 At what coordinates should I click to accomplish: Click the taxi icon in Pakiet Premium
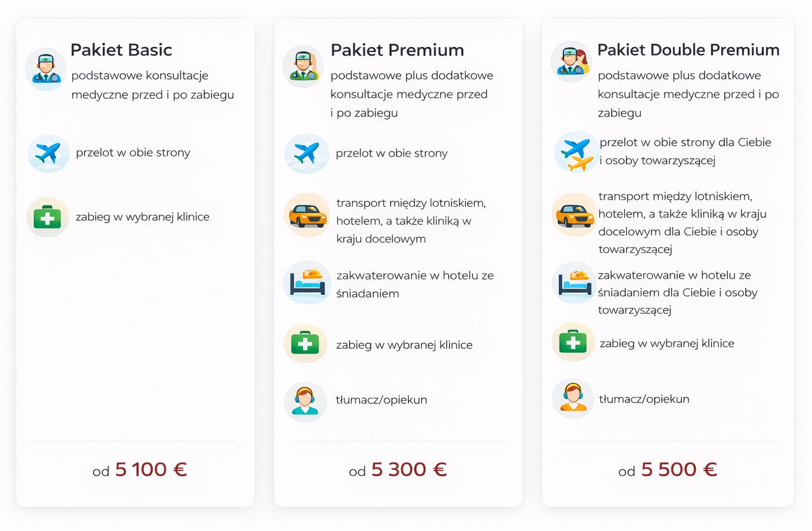[307, 215]
